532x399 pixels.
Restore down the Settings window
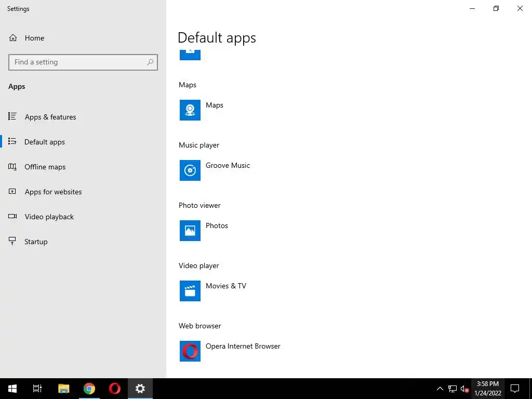point(496,8)
